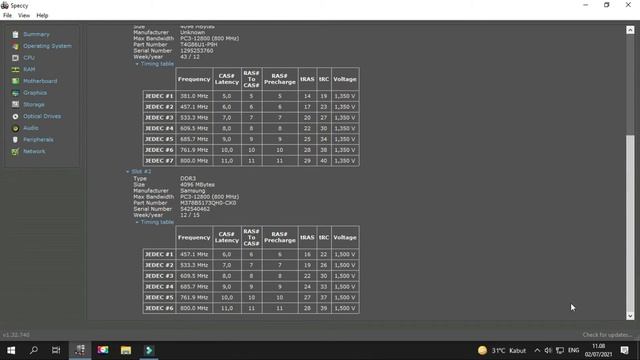This screenshot has width=640, height=360.
Task: Click the Speccy taskbar icon
Action: (x=80, y=350)
